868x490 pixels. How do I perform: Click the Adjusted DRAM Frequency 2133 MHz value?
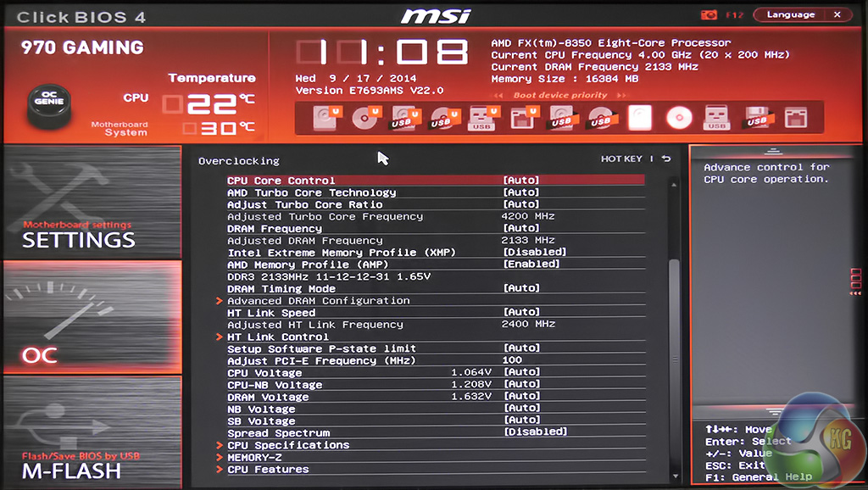(x=528, y=240)
